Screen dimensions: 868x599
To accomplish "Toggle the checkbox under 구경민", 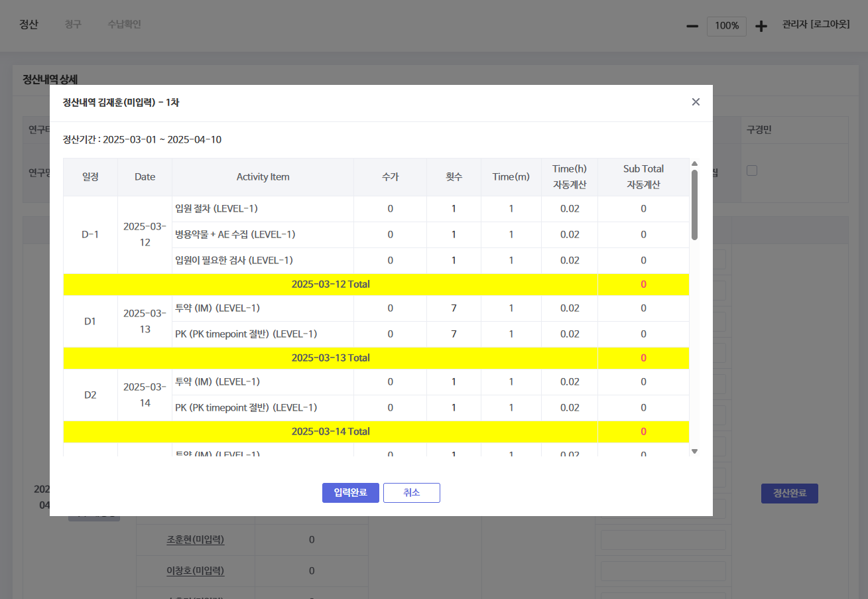I will pos(751,171).
